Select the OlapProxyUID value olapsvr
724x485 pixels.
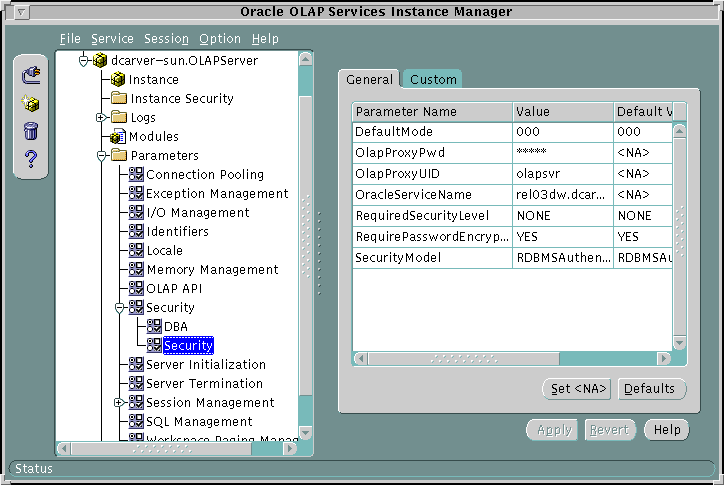(x=563, y=174)
